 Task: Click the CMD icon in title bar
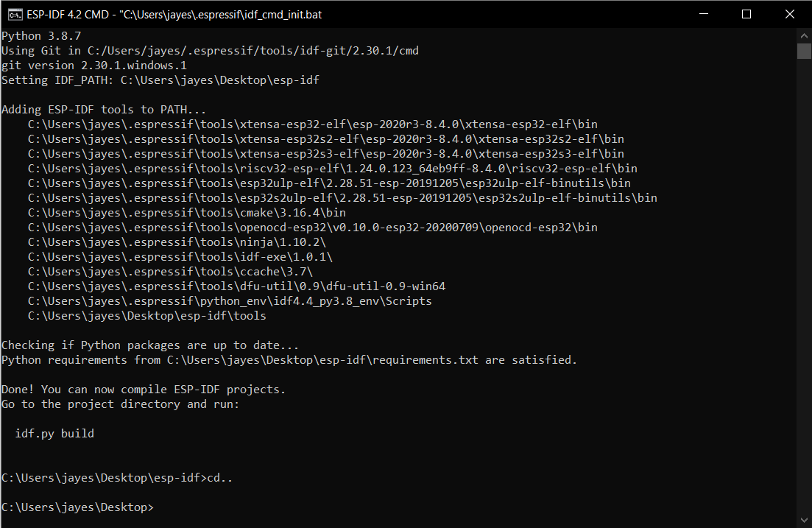point(15,15)
